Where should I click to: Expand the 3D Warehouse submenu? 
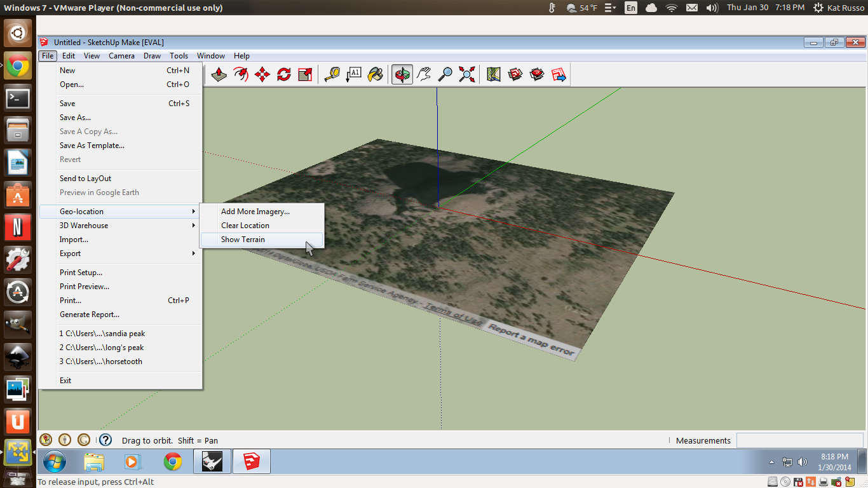(119, 226)
